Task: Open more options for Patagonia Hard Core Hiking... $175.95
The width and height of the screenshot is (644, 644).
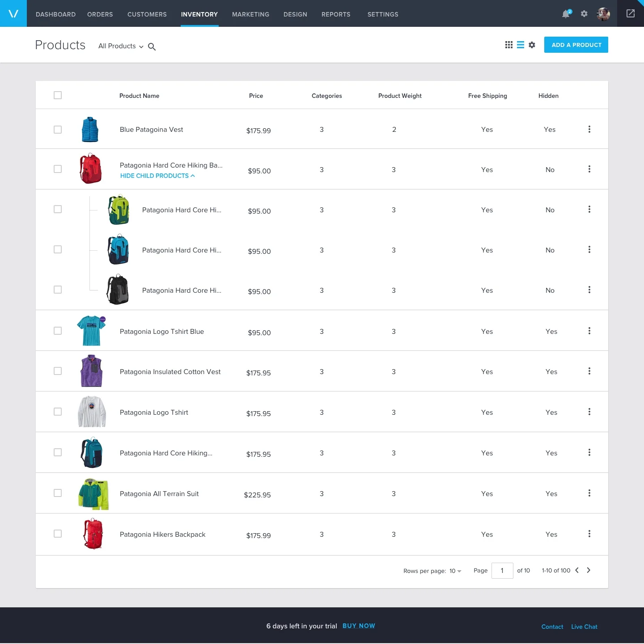Action: [589, 452]
